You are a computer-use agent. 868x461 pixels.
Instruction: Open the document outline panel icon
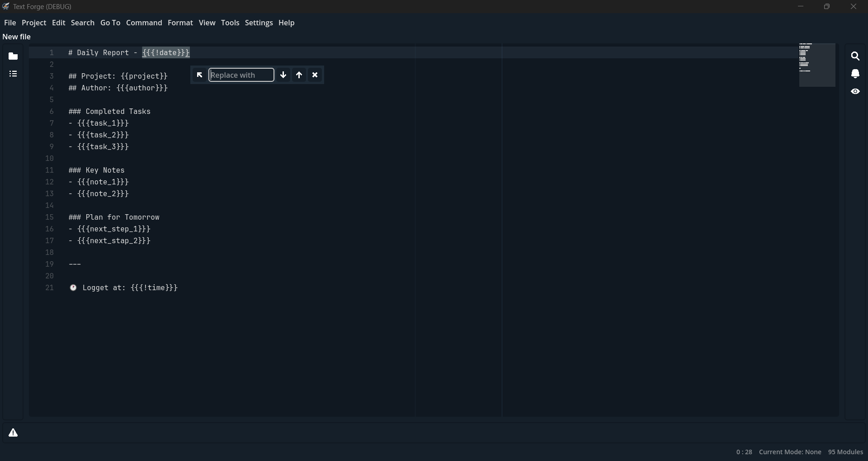(x=13, y=73)
